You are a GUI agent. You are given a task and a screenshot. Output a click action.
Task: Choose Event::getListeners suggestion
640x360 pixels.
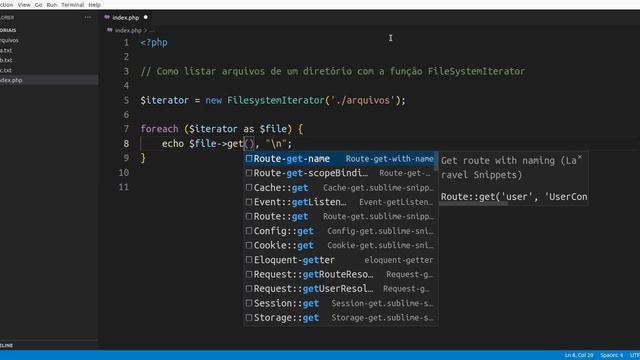(x=340, y=202)
